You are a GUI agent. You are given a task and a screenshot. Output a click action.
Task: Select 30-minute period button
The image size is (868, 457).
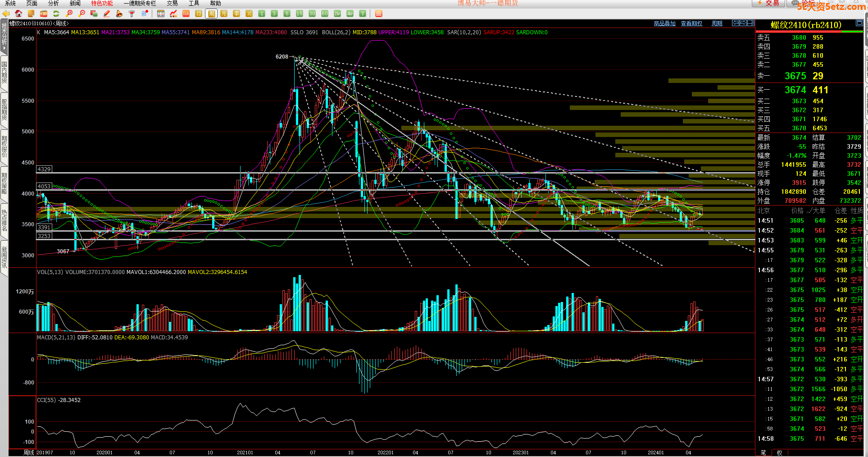coord(312,14)
